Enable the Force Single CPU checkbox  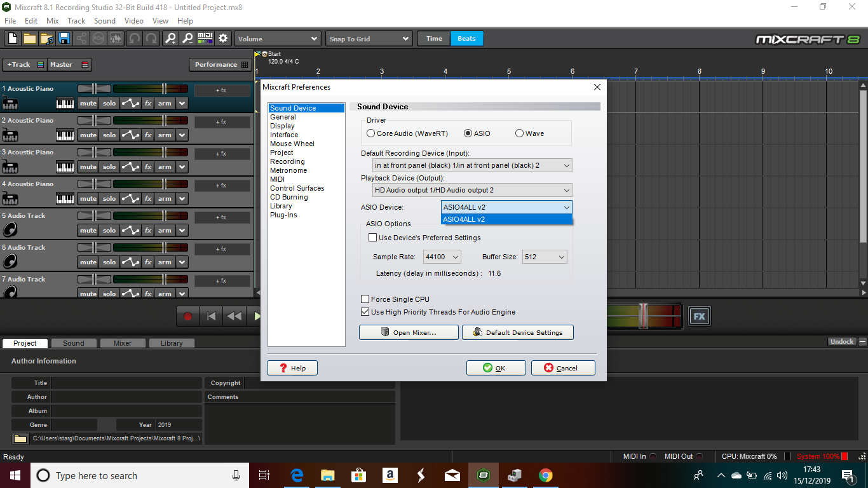(365, 299)
